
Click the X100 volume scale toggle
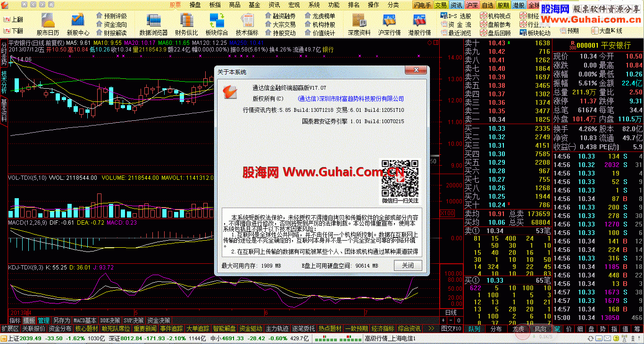[x=447, y=213]
